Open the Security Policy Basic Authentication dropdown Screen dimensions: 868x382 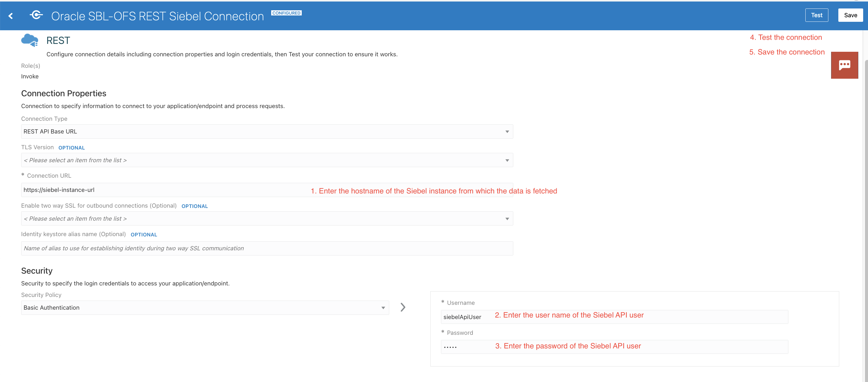pyautogui.click(x=205, y=308)
